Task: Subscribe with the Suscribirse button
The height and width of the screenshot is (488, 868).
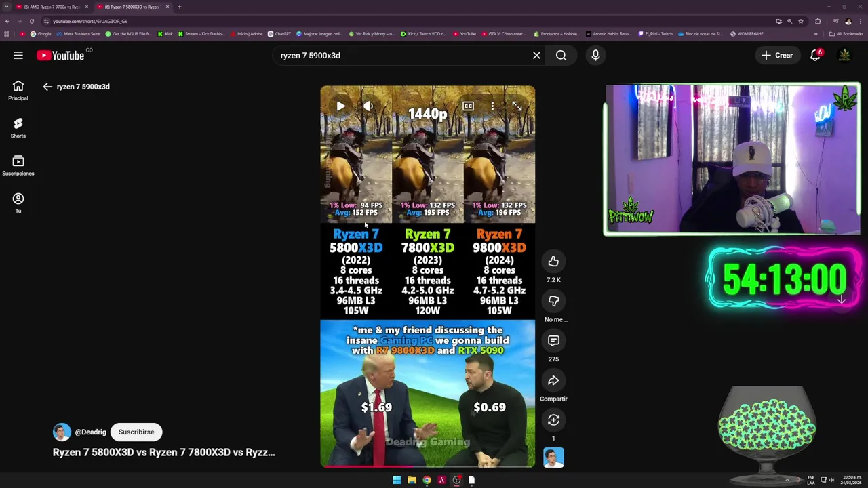Action: click(x=136, y=432)
